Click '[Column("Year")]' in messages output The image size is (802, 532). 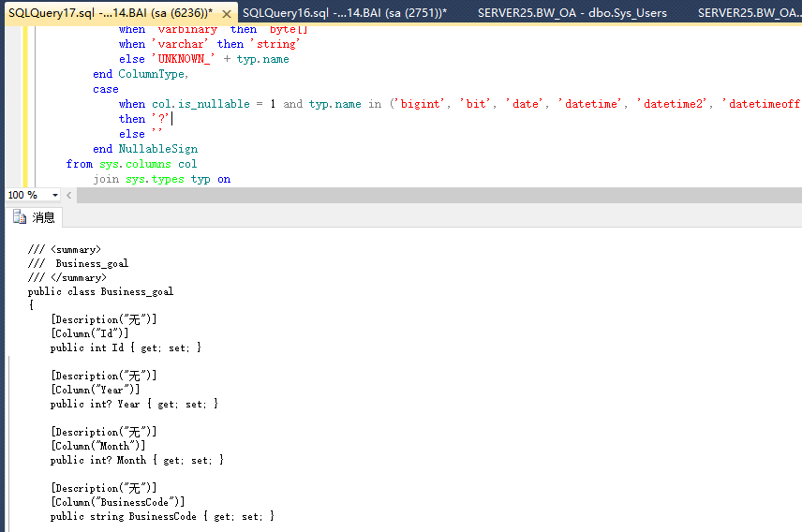click(96, 390)
